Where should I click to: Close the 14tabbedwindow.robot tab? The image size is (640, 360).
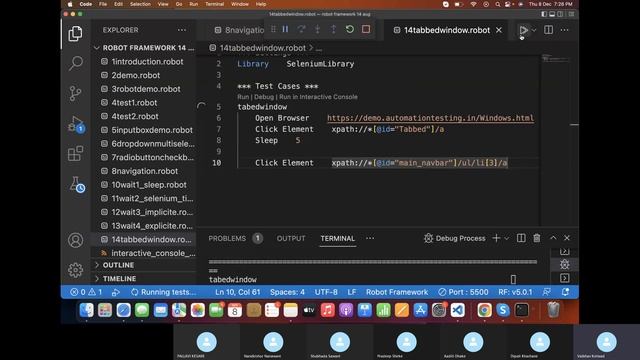[499, 30]
